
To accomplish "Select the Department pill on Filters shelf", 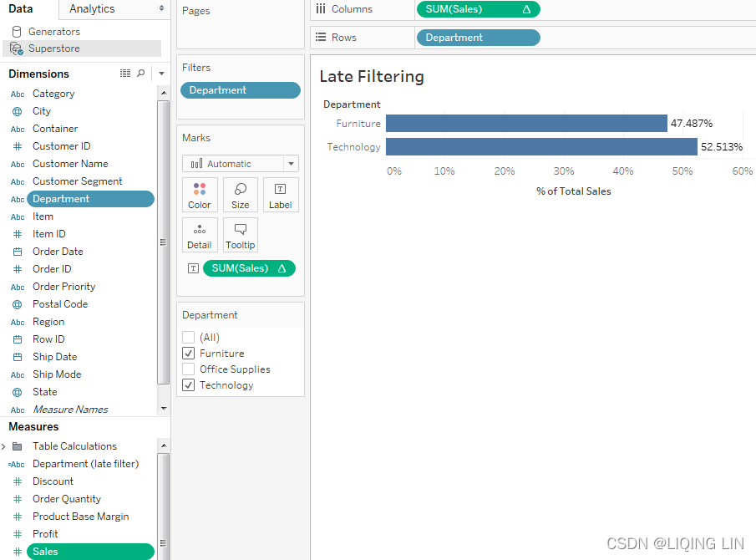I will pyautogui.click(x=241, y=90).
